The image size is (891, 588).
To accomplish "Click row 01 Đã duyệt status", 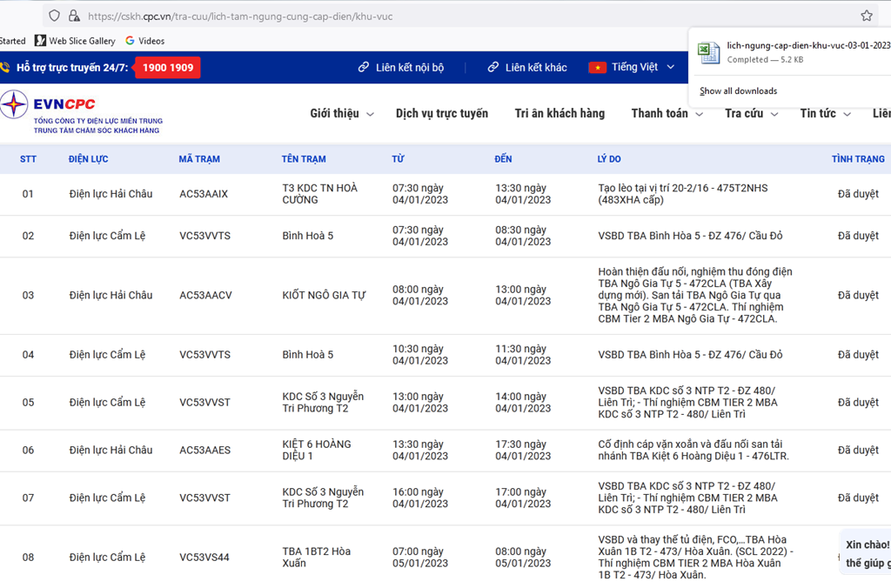I will pyautogui.click(x=858, y=194).
